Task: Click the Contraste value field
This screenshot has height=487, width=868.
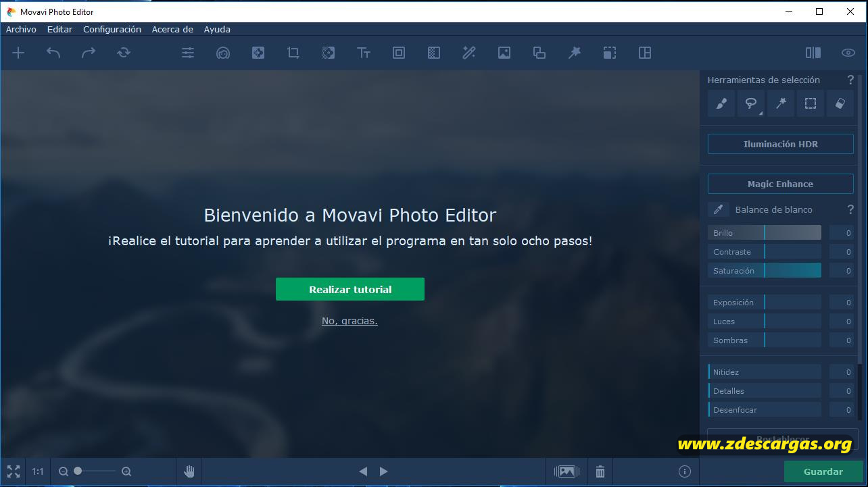Action: click(842, 252)
